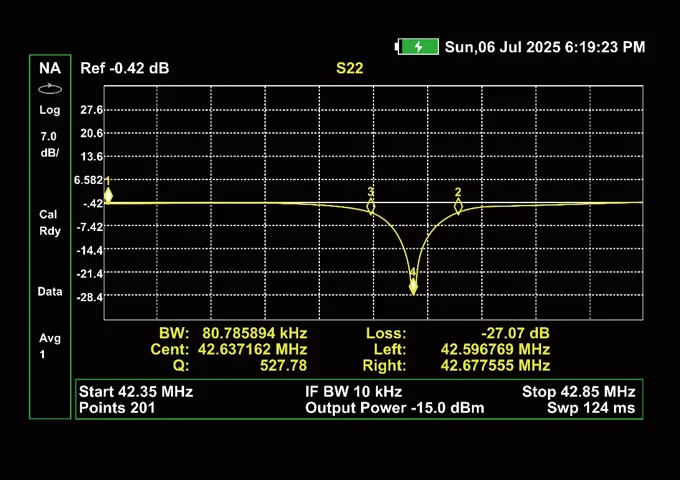Click the date and time readout
The image size is (680, 480).
[x=545, y=47]
